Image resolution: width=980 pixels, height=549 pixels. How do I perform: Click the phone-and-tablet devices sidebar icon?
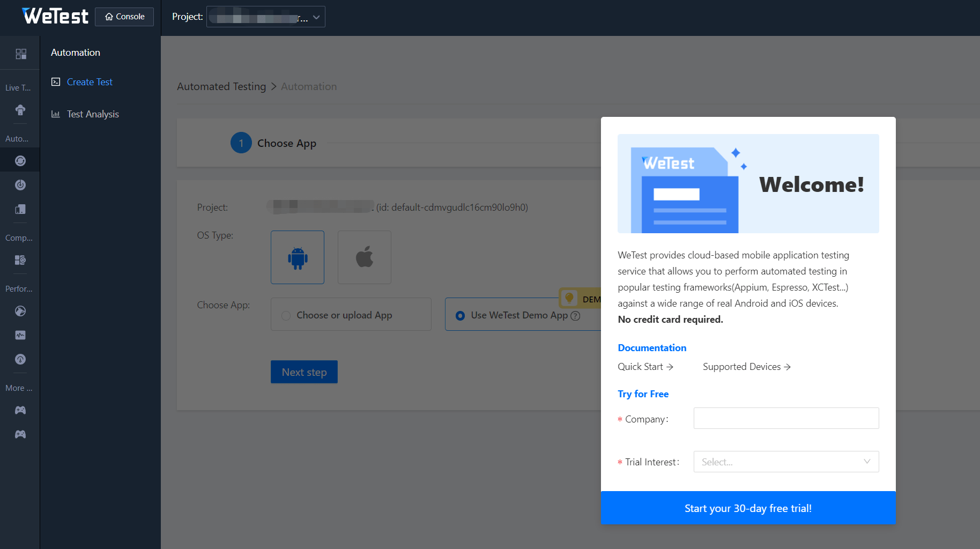pyautogui.click(x=20, y=209)
